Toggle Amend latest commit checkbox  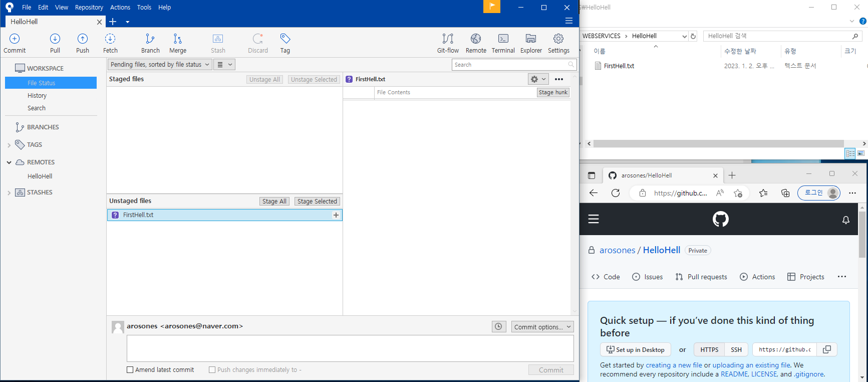[130, 370]
